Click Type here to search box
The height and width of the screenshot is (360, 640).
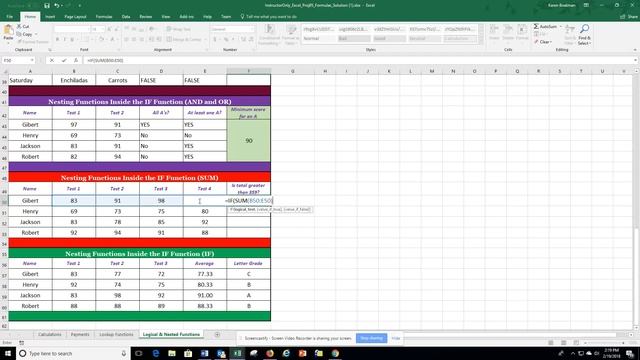coord(73,353)
